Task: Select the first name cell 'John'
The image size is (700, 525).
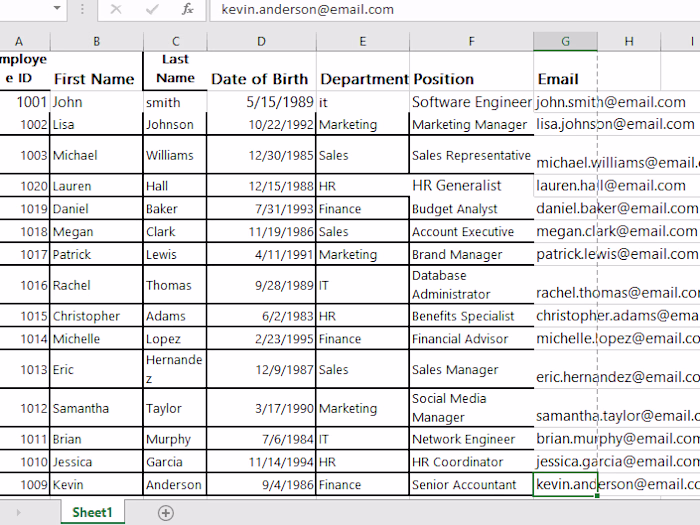Action: click(96, 102)
